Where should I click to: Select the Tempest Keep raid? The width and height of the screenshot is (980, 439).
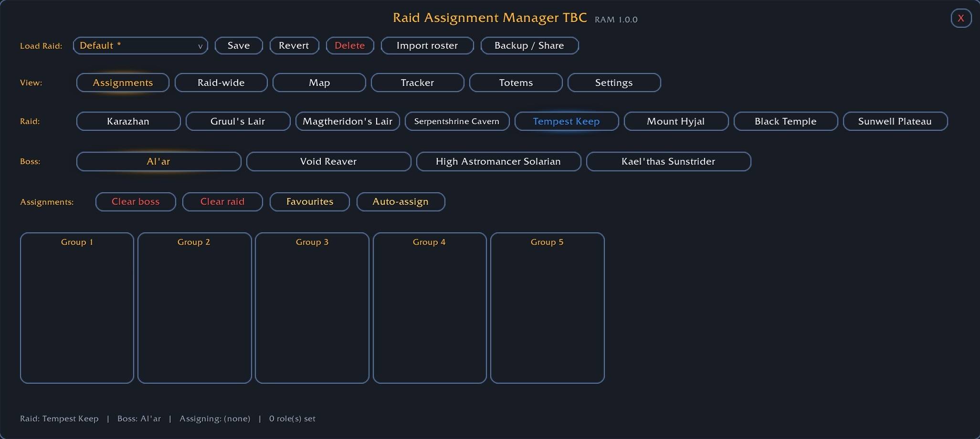coord(567,121)
